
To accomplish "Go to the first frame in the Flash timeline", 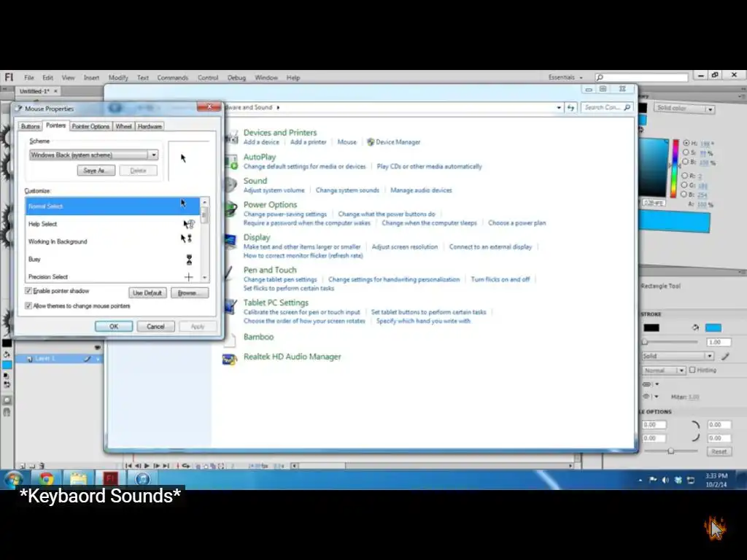I will pyautogui.click(x=128, y=466).
